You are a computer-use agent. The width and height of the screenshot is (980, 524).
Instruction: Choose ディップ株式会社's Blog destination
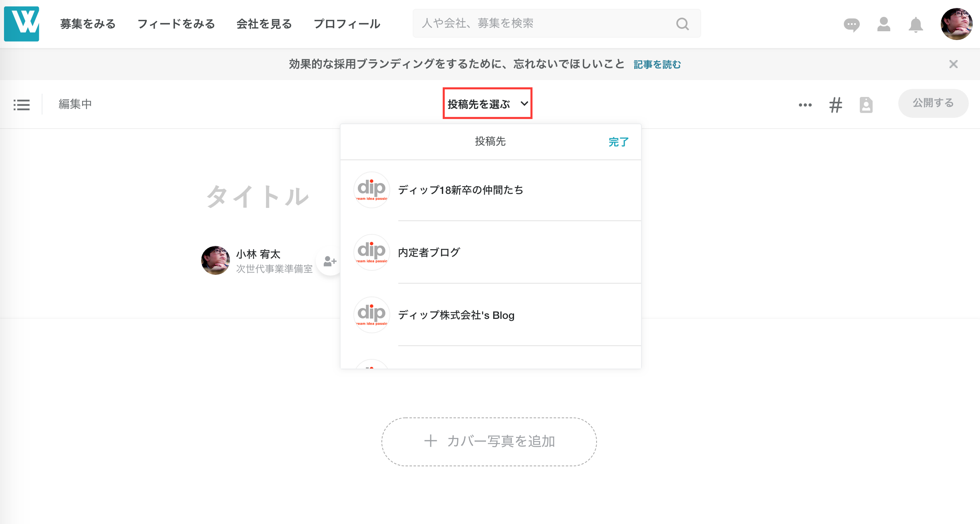point(456,315)
